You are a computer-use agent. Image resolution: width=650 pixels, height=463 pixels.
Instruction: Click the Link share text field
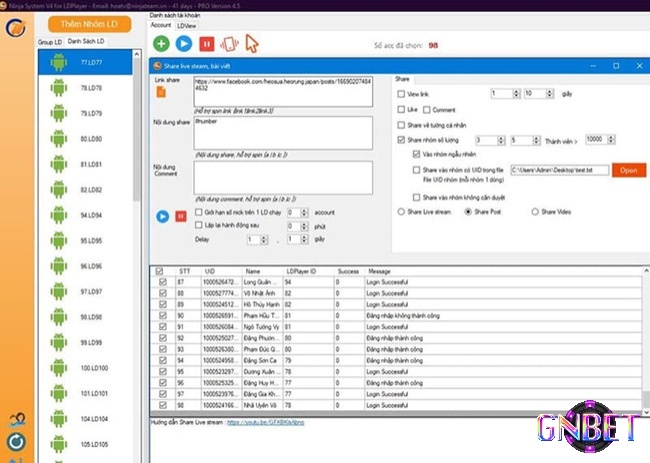(x=283, y=91)
